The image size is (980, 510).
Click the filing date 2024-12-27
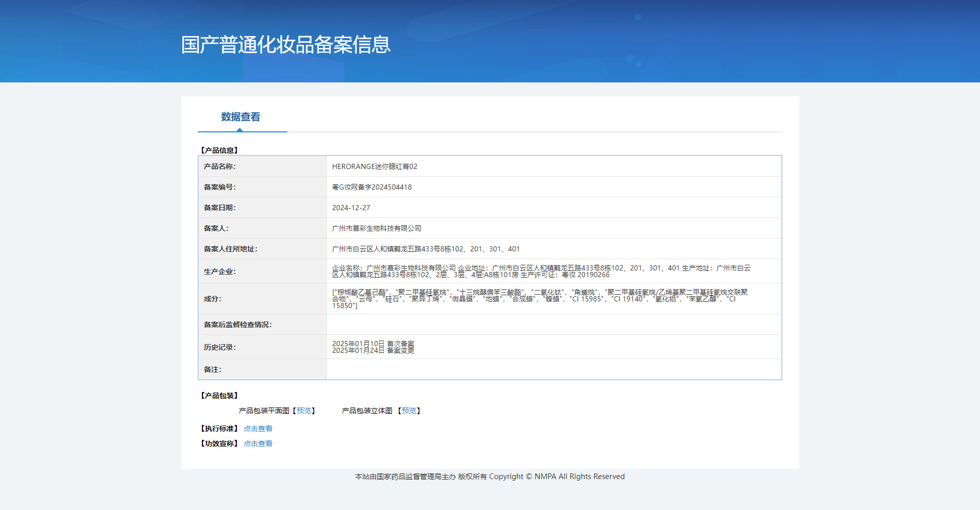tap(351, 208)
